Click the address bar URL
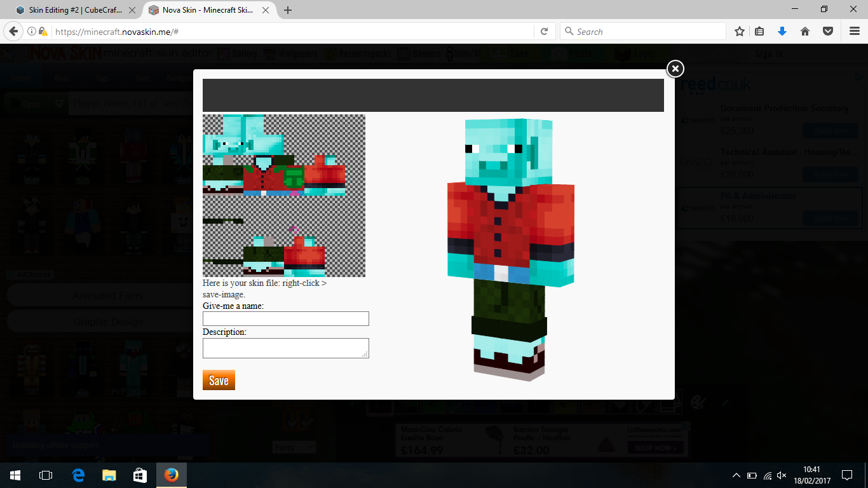This screenshot has width=868, height=488. coord(116,32)
